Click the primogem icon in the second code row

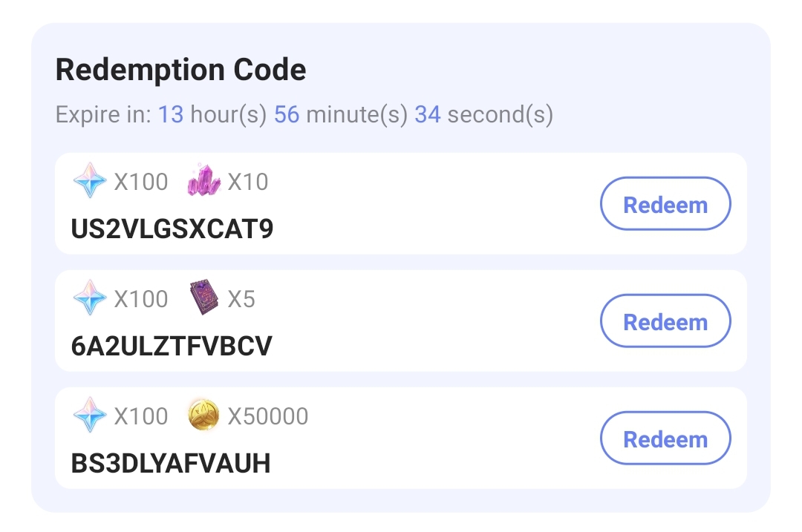90,298
